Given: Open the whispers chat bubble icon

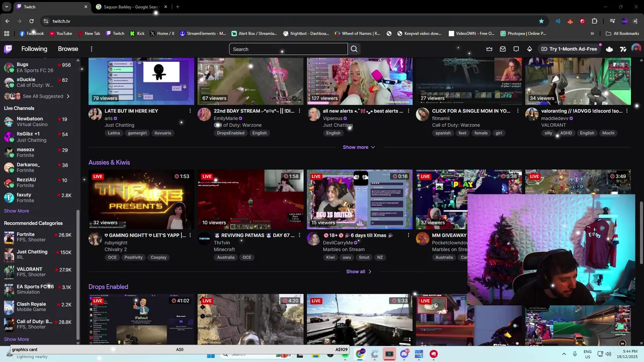Looking at the screenshot, I should point(516,49).
